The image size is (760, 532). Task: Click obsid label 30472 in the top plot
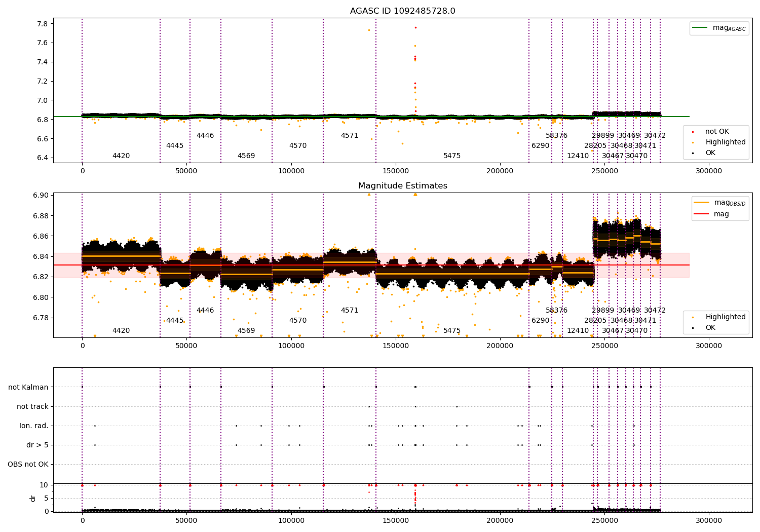click(x=655, y=136)
